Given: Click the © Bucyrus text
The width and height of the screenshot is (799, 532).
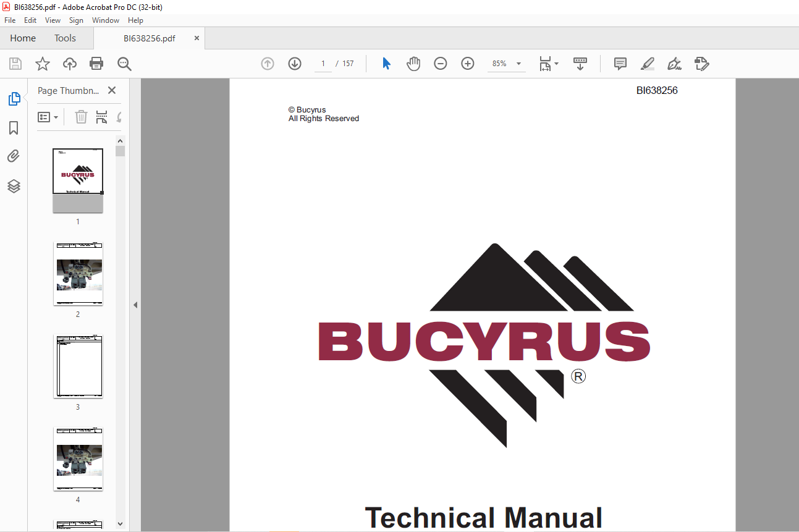Looking at the screenshot, I should pyautogui.click(x=307, y=110).
